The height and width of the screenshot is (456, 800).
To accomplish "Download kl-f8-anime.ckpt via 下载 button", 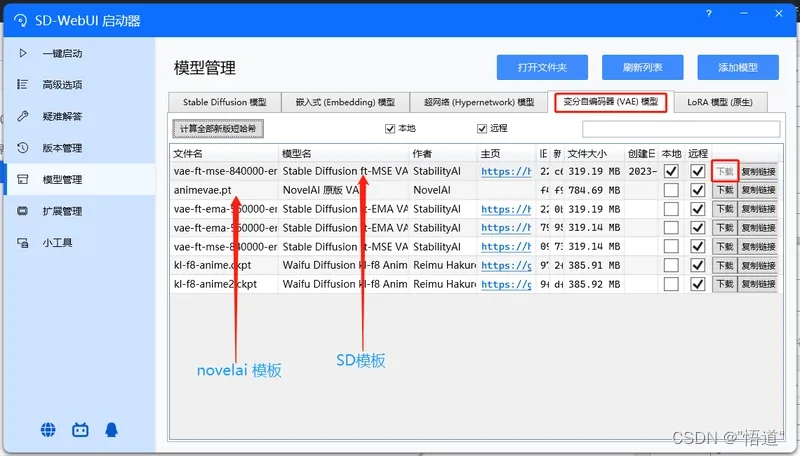I will 724,265.
